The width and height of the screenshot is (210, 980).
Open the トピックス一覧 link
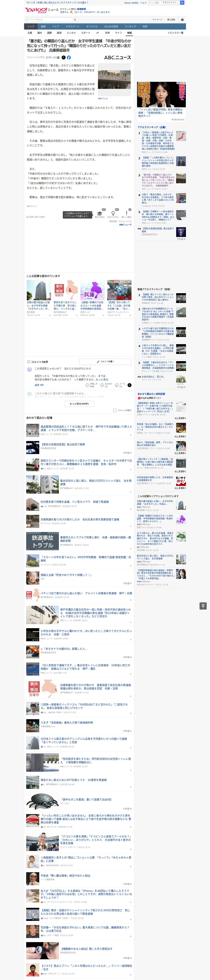175,33
